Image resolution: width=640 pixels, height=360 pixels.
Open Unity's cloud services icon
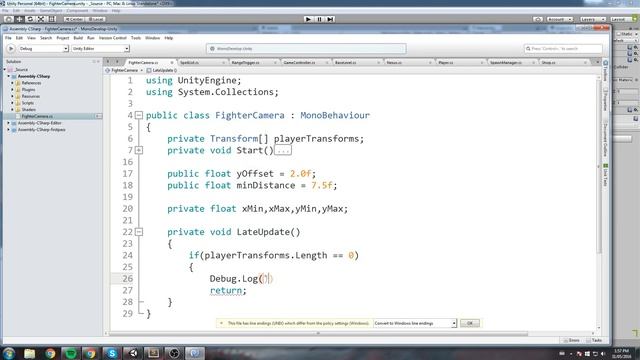(x=538, y=19)
